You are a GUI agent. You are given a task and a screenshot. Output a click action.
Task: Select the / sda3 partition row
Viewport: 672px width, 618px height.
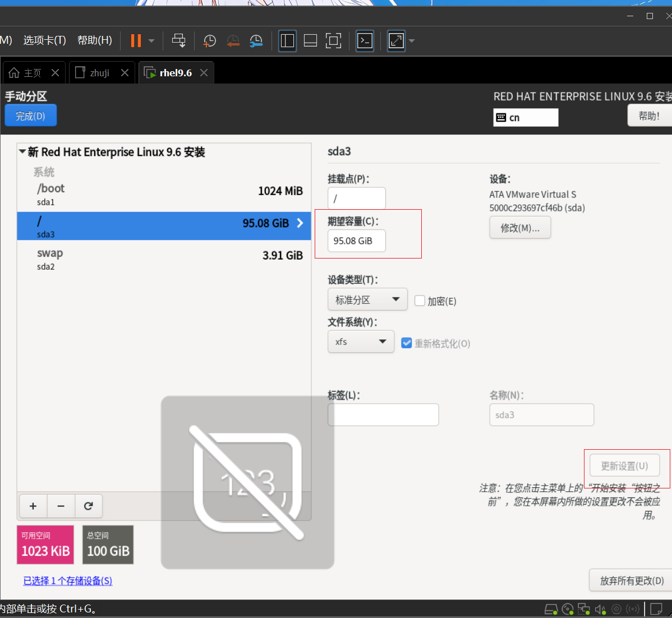164,226
